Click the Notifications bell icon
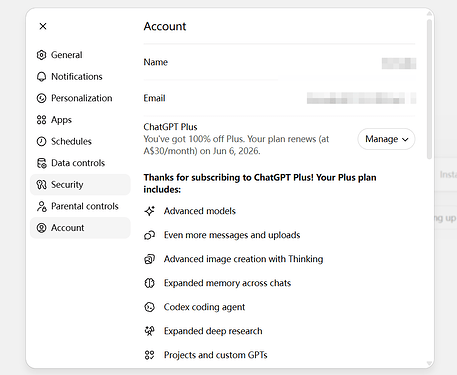This screenshot has height=375, width=457. (41, 77)
